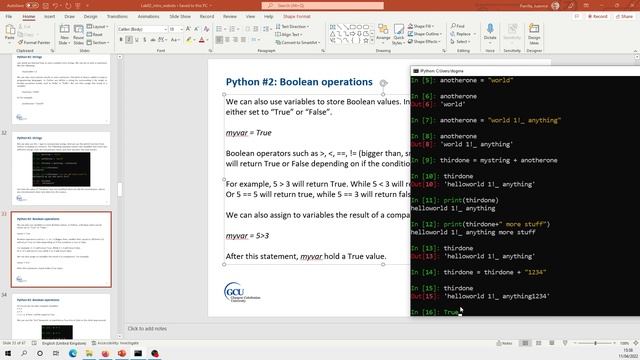Viewport: 640px width, 360px height.
Task: Toggle Underline formatting
Action: coord(137,40)
